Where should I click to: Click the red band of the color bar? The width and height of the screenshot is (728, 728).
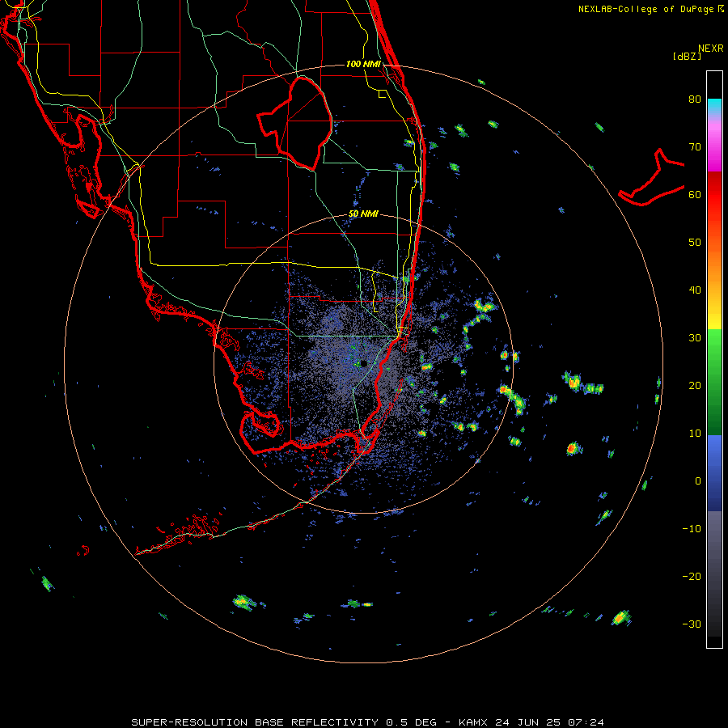pos(714,195)
